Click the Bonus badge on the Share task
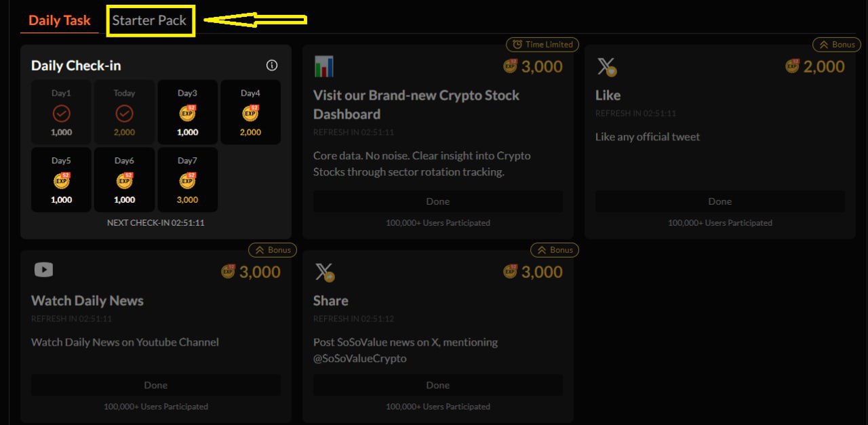Viewport: 868px width, 425px height. point(555,250)
